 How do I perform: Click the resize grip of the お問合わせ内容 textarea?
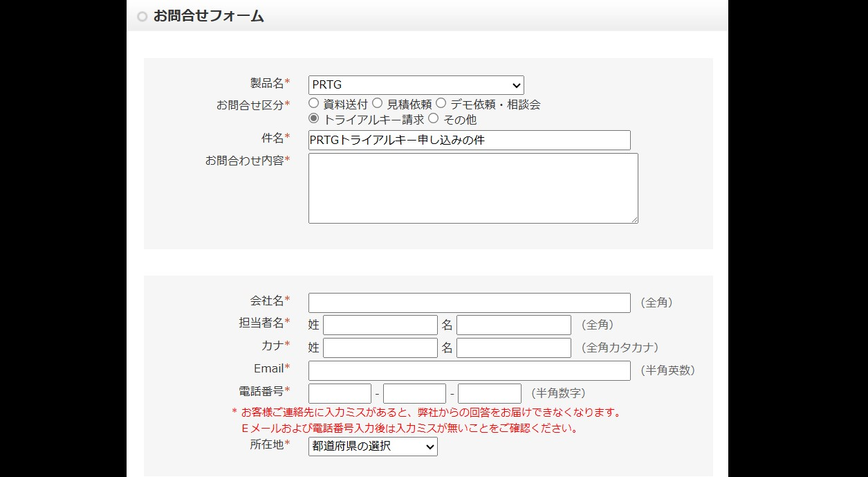634,219
